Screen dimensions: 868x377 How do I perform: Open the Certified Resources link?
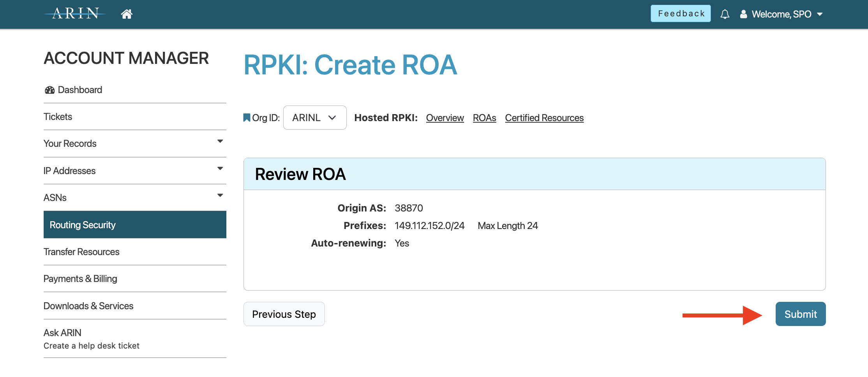pyautogui.click(x=544, y=118)
